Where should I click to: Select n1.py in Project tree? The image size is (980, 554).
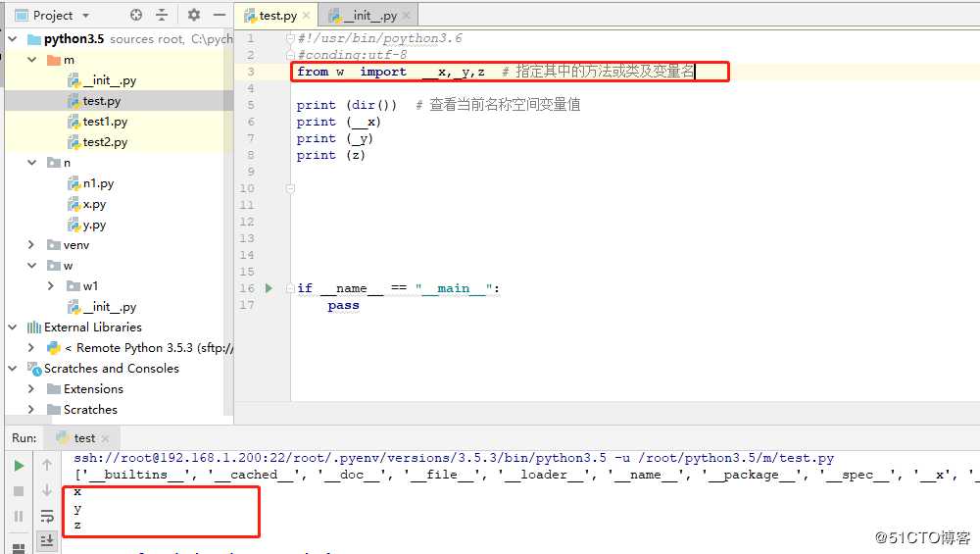90,183
